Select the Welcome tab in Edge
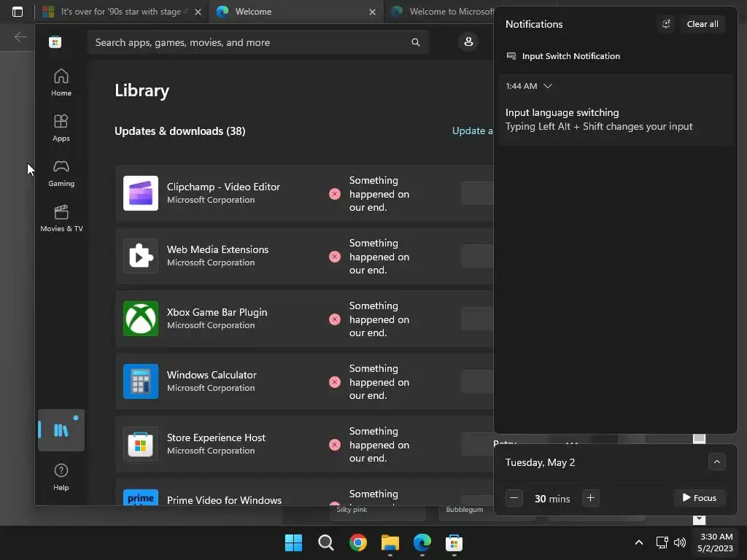The width and height of the screenshot is (747, 560). click(295, 12)
